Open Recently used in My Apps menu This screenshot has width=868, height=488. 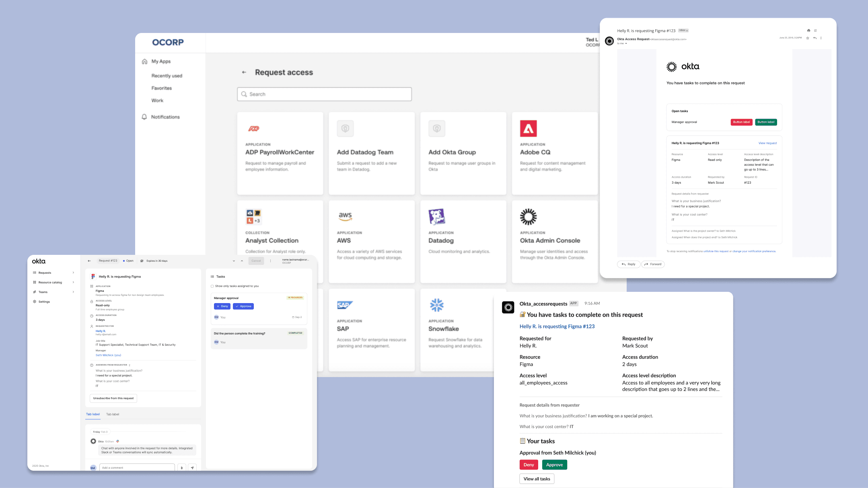[x=167, y=76]
